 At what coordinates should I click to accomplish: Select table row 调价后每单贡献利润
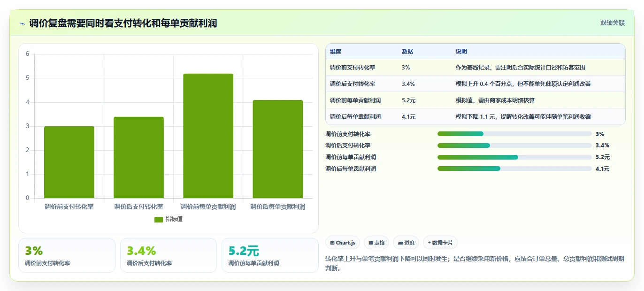[x=475, y=116]
